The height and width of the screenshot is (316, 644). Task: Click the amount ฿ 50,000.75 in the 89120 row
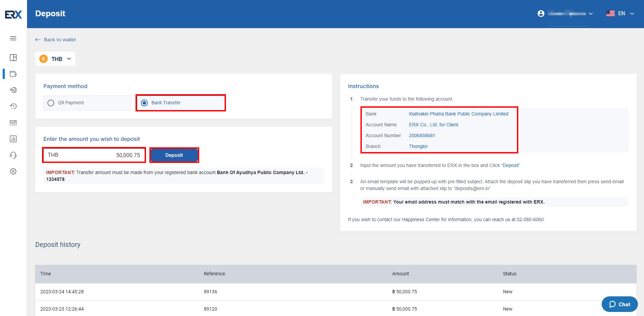click(x=405, y=309)
